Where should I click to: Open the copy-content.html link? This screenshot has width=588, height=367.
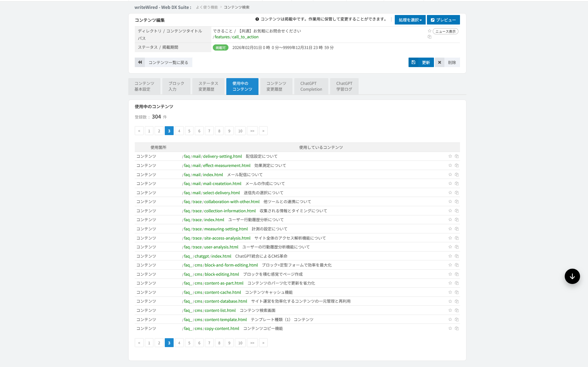click(x=222, y=328)
